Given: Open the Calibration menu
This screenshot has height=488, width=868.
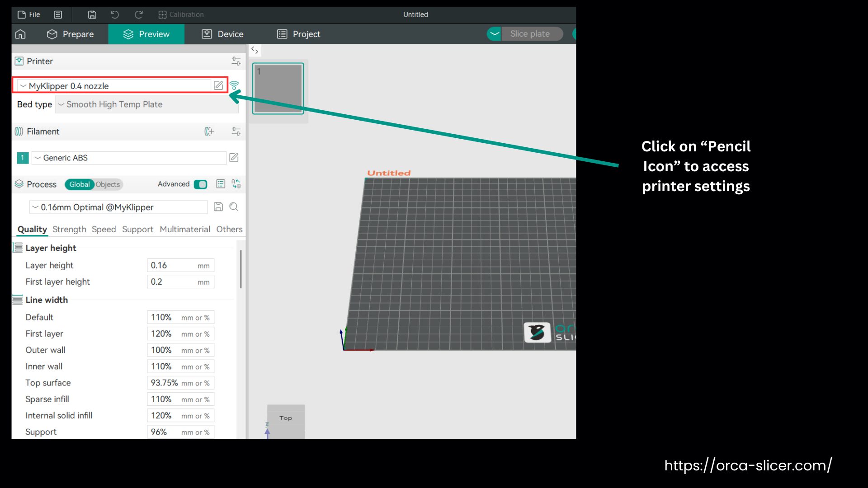Looking at the screenshot, I should (181, 14).
